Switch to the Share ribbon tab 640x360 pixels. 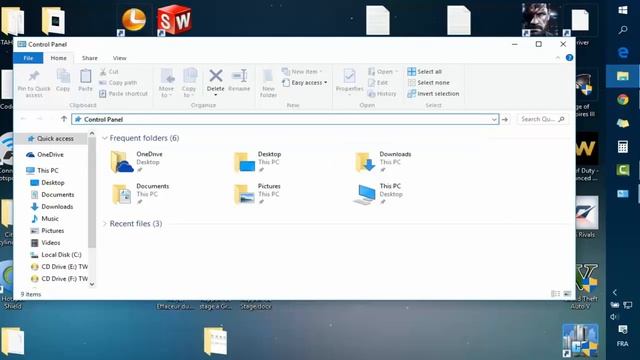pyautogui.click(x=89, y=58)
